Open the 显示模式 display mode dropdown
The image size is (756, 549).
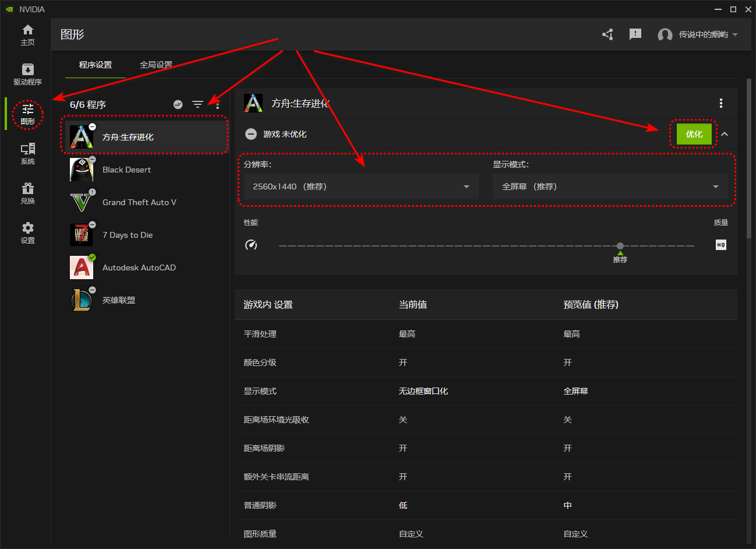(x=610, y=186)
